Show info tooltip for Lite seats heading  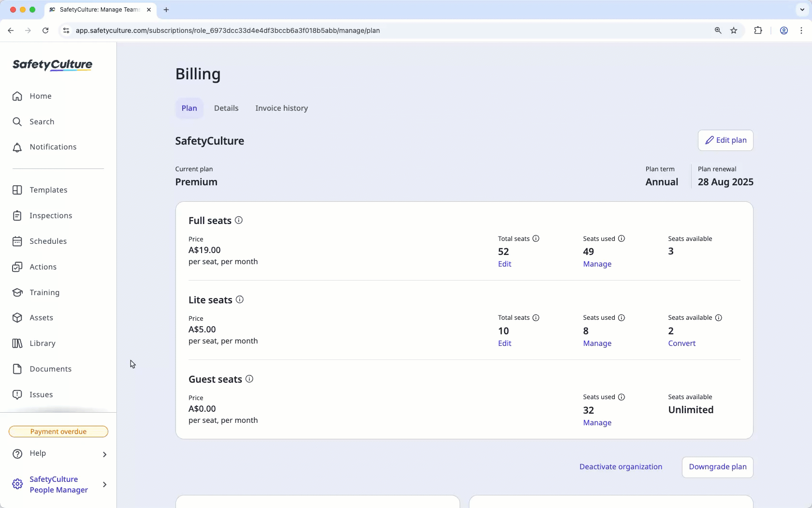(240, 299)
